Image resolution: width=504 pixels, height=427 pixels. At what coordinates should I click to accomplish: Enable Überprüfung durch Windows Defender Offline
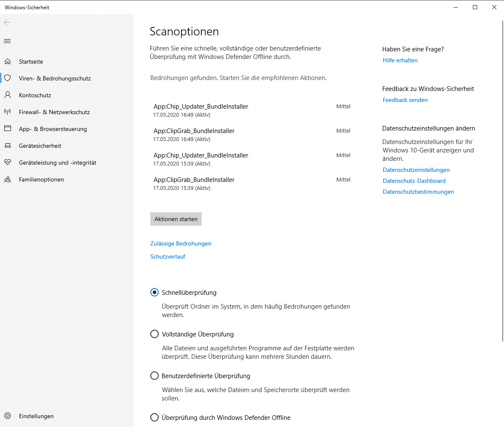[155, 417]
